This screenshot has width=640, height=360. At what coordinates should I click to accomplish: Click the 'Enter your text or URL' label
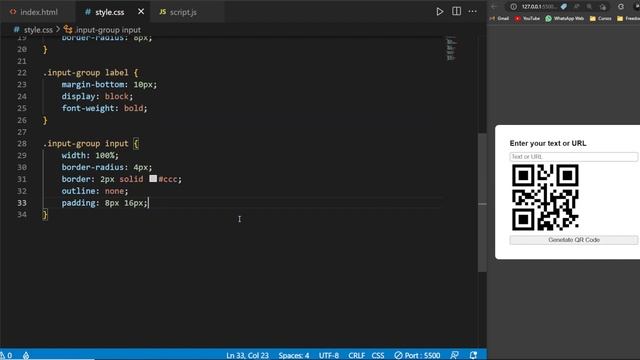tap(548, 143)
